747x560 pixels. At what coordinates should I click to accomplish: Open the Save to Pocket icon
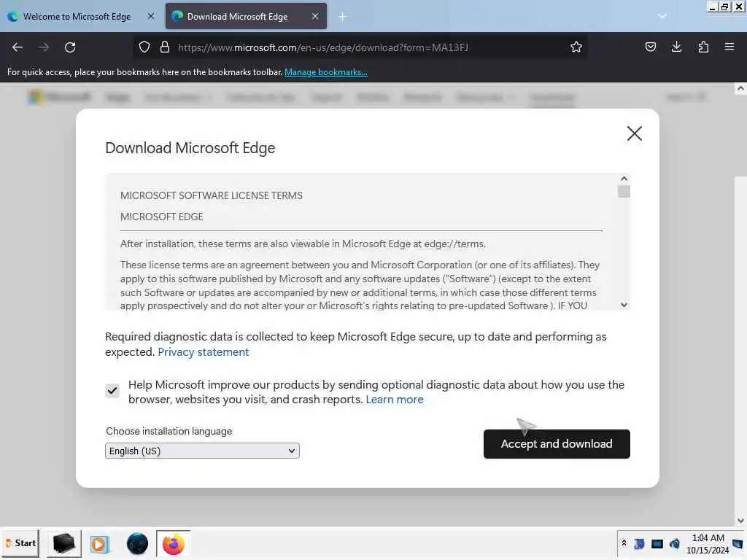[650, 47]
